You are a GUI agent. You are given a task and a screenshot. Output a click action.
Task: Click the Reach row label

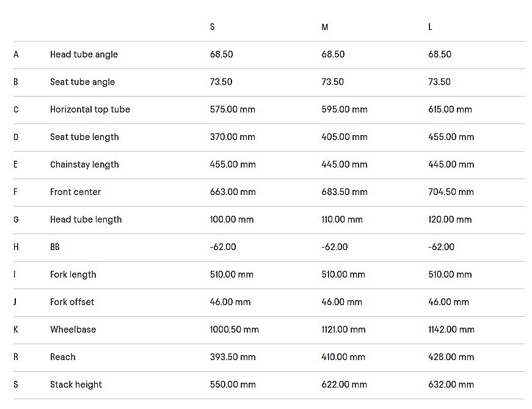63,357
